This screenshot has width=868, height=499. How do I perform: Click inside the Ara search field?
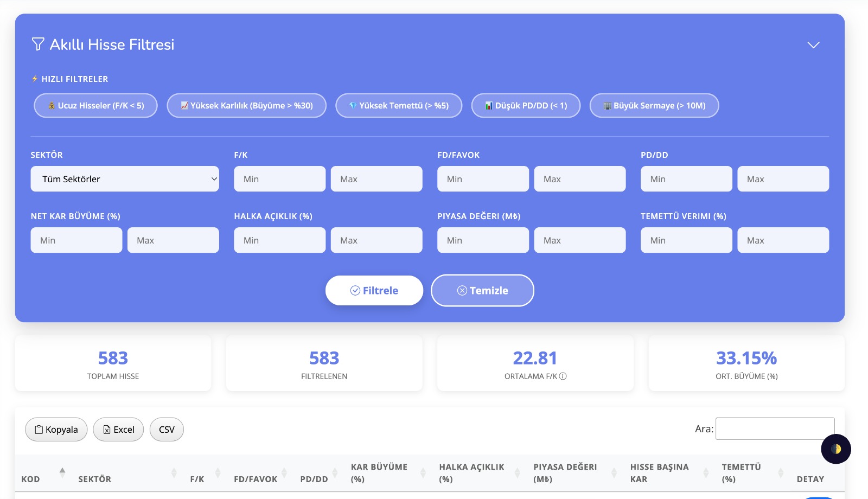click(775, 428)
